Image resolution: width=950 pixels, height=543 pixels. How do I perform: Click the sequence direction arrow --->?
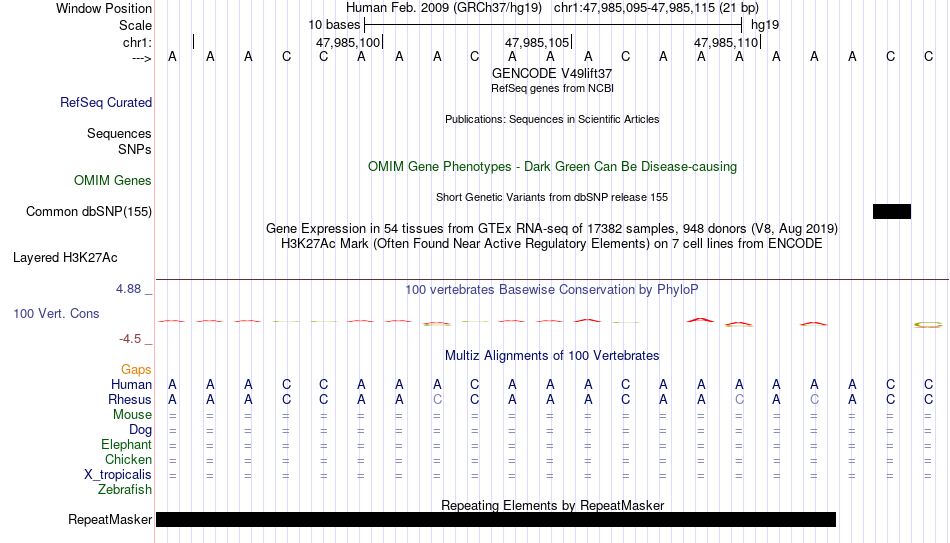(x=142, y=58)
